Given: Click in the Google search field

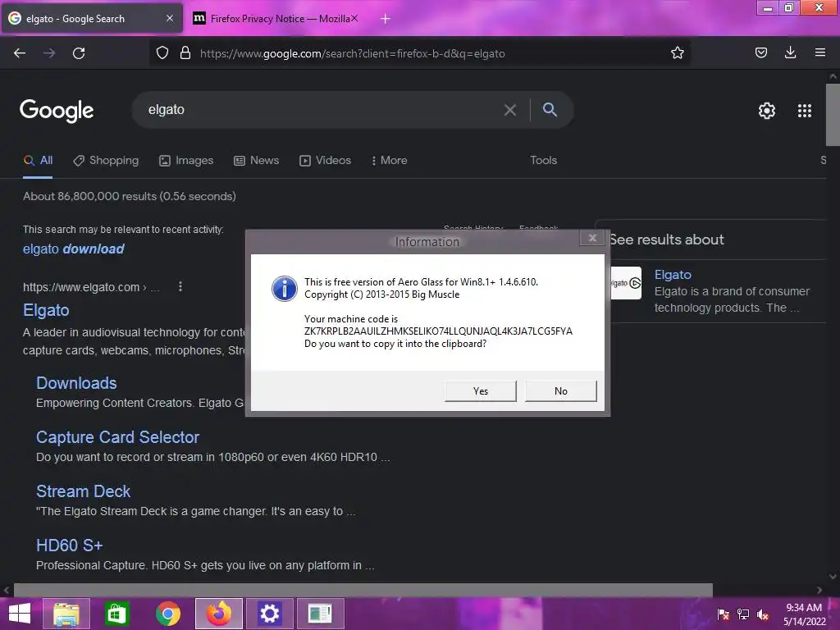Looking at the screenshot, I should click(x=322, y=110).
